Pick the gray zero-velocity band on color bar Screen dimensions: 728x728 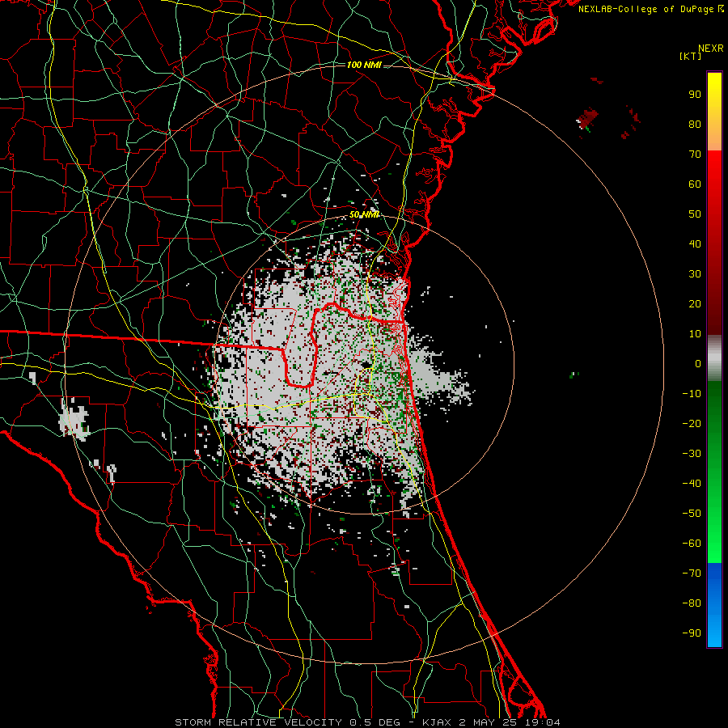[x=714, y=358]
